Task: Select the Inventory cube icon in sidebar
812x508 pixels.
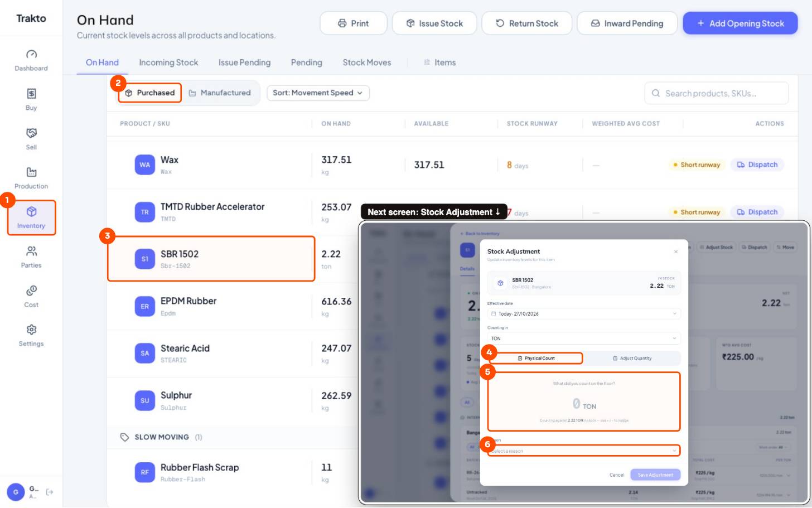Action: click(31, 211)
